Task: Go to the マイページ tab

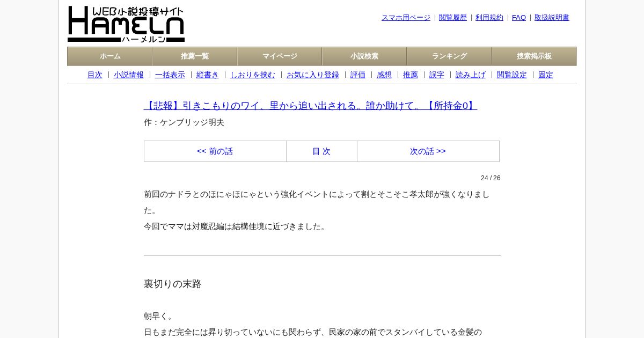Action: [x=280, y=56]
